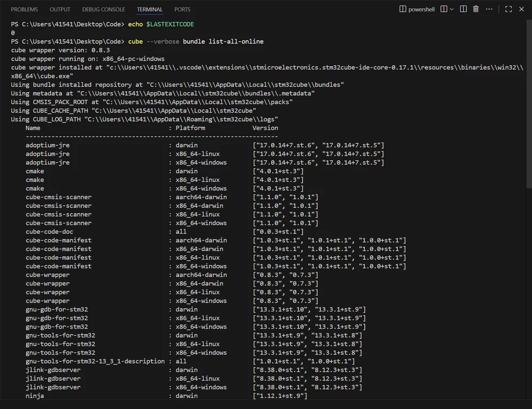Click 'gnu-tools-for-stm32-13_3_1-description' name
Screen dimensions: 532x409
click(95, 361)
